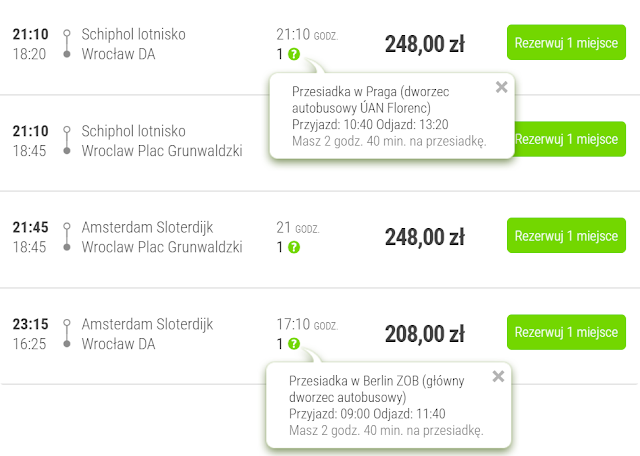Click the 17:10 godz. travel duration
Viewport: 640px width, 456px height.
pyautogui.click(x=307, y=324)
